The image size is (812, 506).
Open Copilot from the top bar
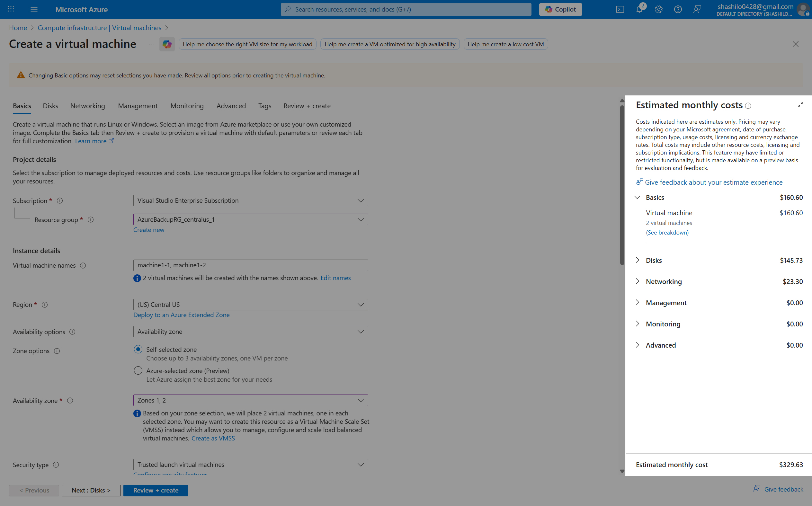tap(560, 9)
